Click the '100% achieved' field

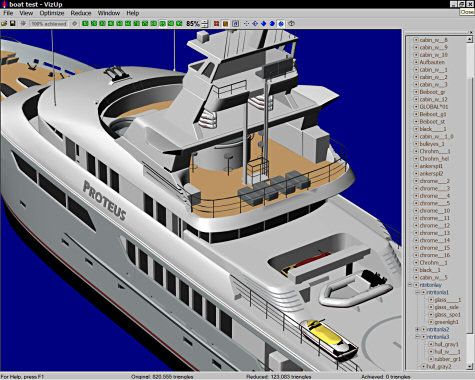49,24
